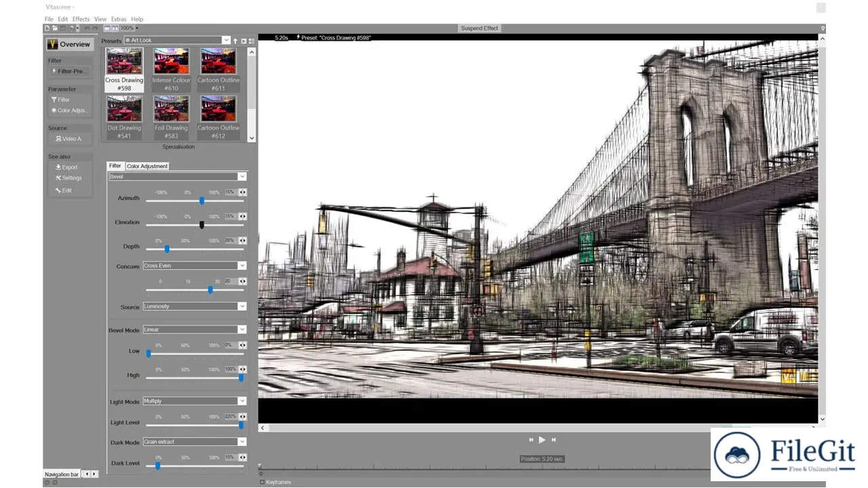
Task: Click the Depth slider handle
Action: pos(167,249)
